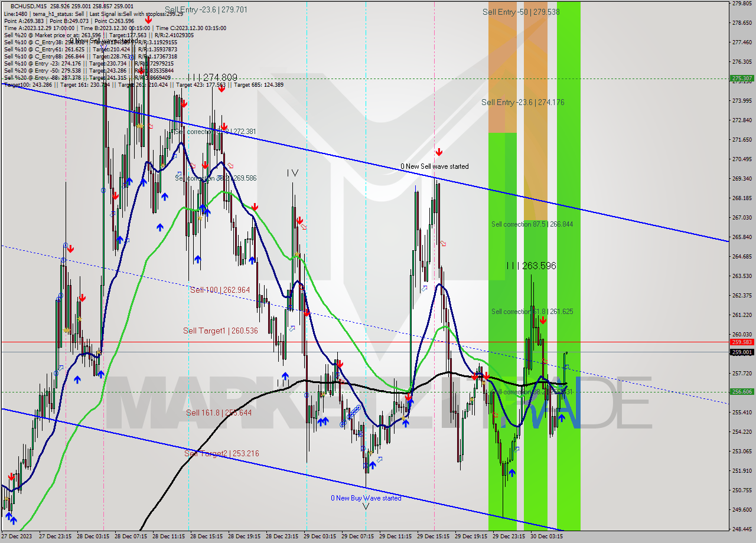Click the green 275.307 price tag
Image resolution: width=756 pixels, height=543 pixels.
click(x=742, y=78)
